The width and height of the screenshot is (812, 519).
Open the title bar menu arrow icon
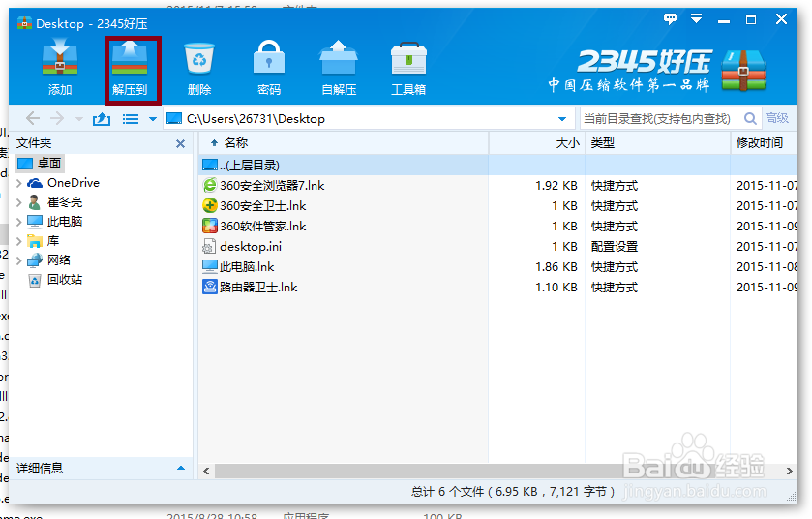(x=697, y=19)
